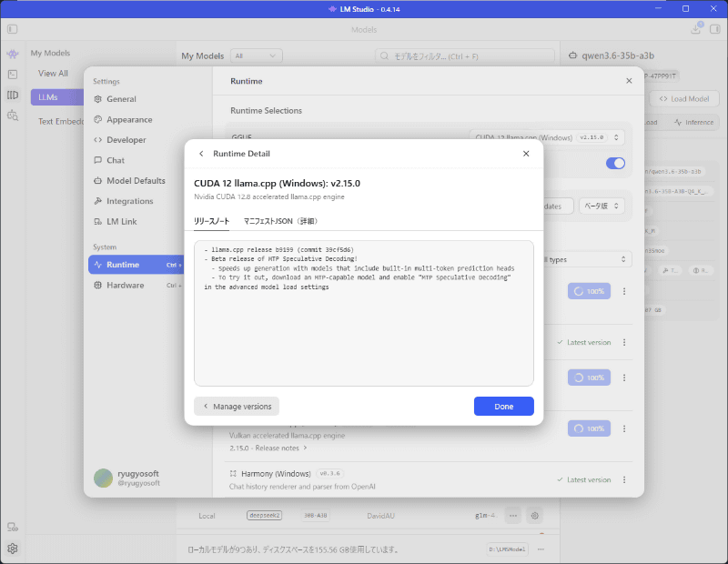Image resolution: width=728 pixels, height=564 pixels.
Task: Click the model row settings gear icon
Action: click(x=535, y=516)
